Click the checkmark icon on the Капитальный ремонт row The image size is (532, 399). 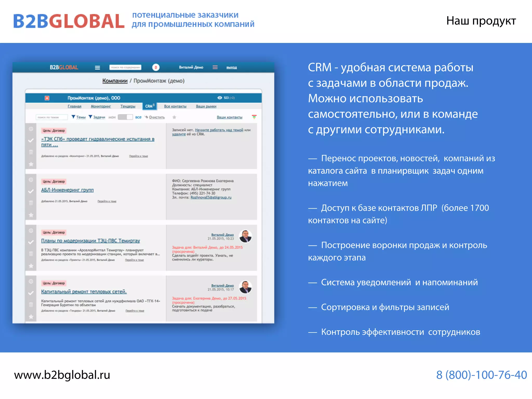pyautogui.click(x=31, y=293)
